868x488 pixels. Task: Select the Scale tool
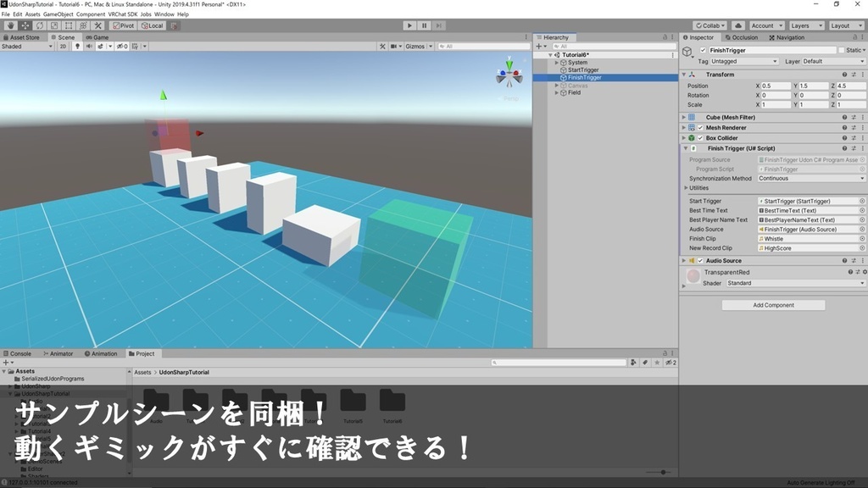coord(53,26)
